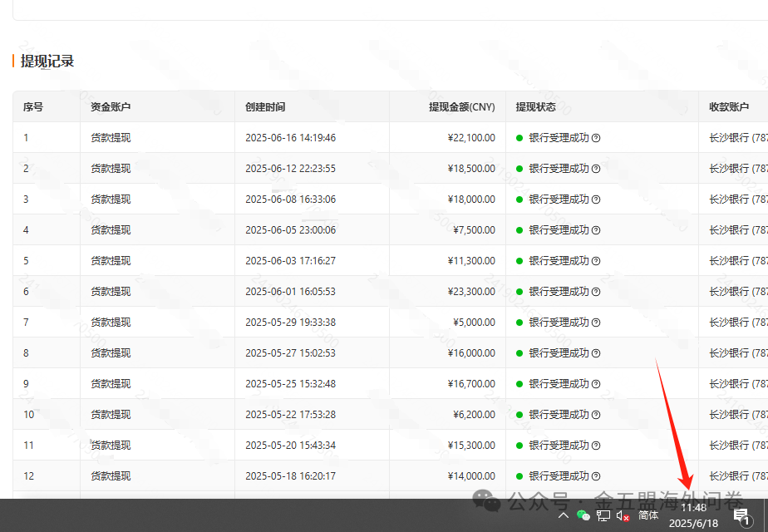
Task: Click the 资金账户 column header
Action: click(x=111, y=106)
